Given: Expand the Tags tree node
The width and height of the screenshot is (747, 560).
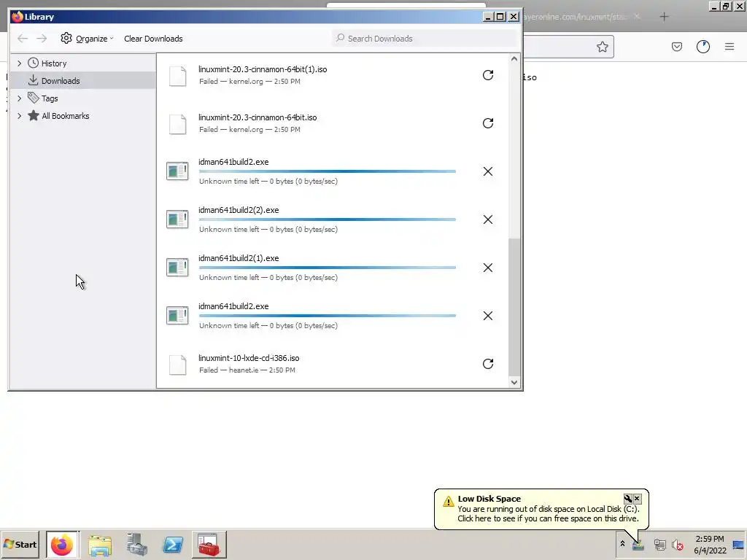Looking at the screenshot, I should click(x=20, y=98).
